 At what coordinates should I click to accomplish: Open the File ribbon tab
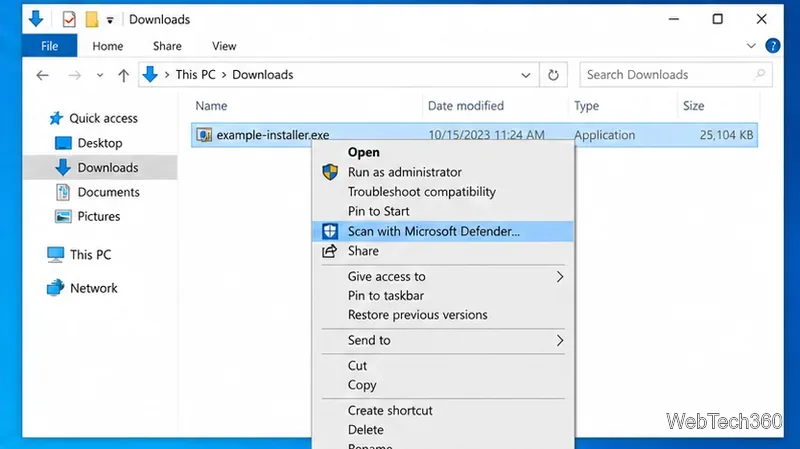(49, 46)
